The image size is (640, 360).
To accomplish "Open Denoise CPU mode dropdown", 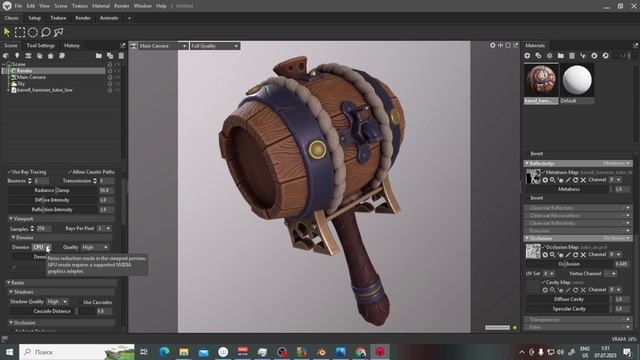I will click(42, 247).
